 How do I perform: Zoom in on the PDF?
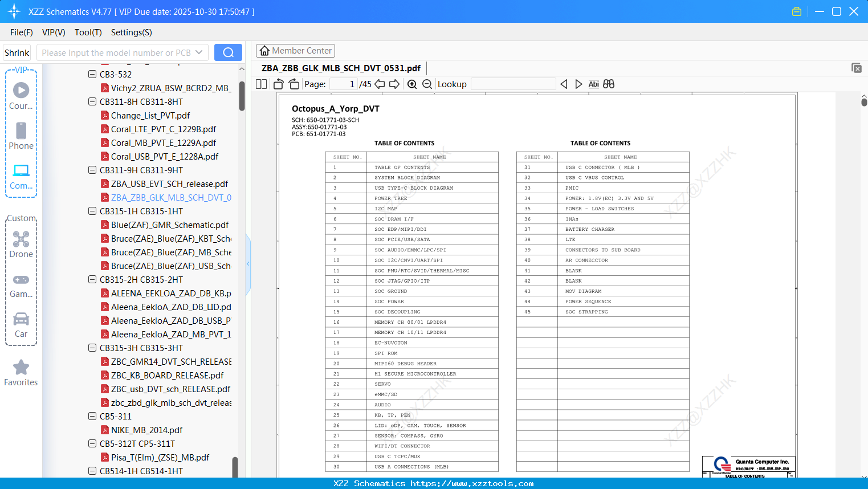(412, 84)
